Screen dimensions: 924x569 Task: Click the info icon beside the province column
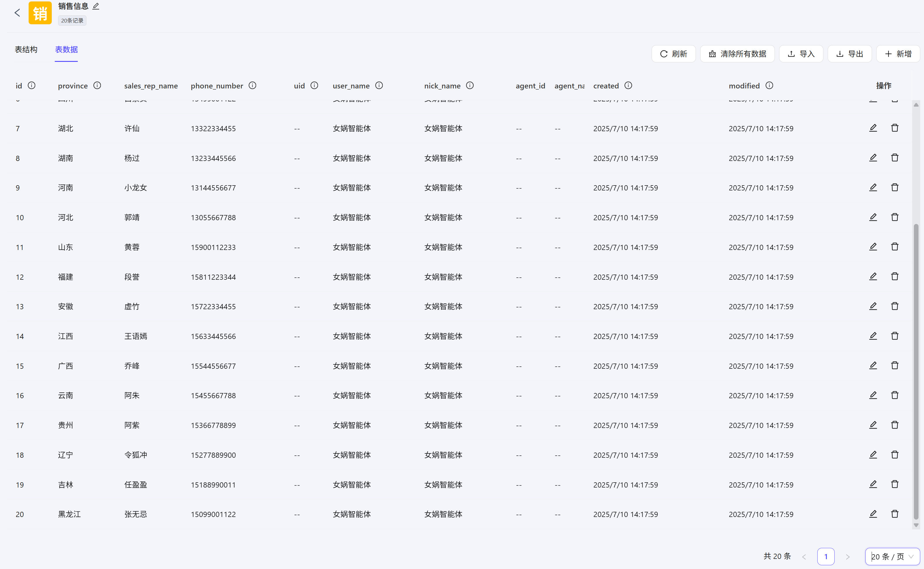click(x=97, y=86)
